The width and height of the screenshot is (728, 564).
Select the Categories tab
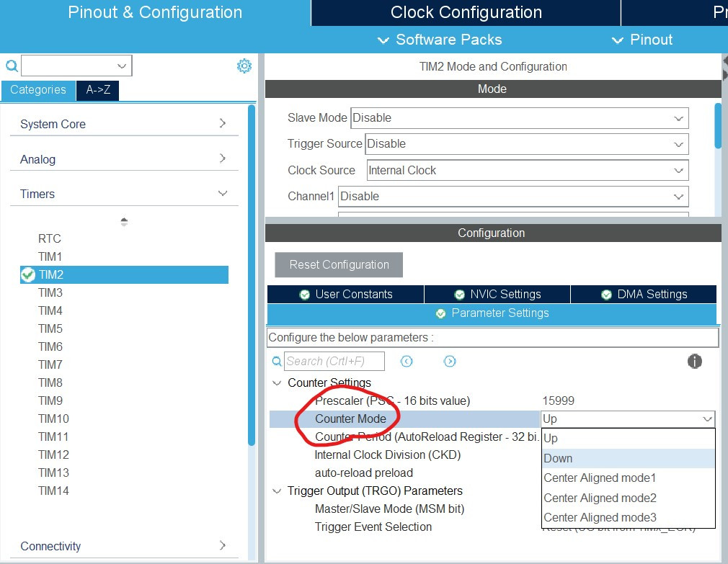(38, 90)
